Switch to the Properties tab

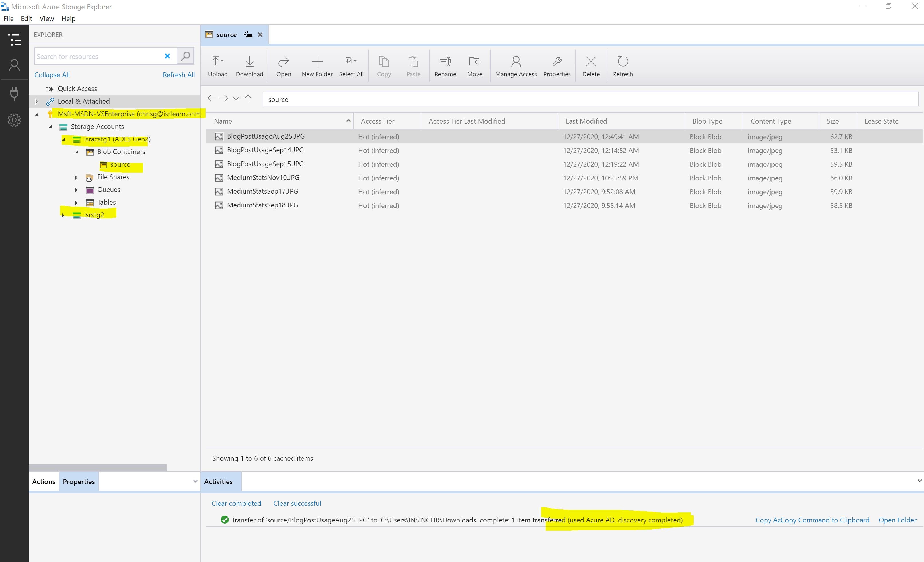point(79,481)
